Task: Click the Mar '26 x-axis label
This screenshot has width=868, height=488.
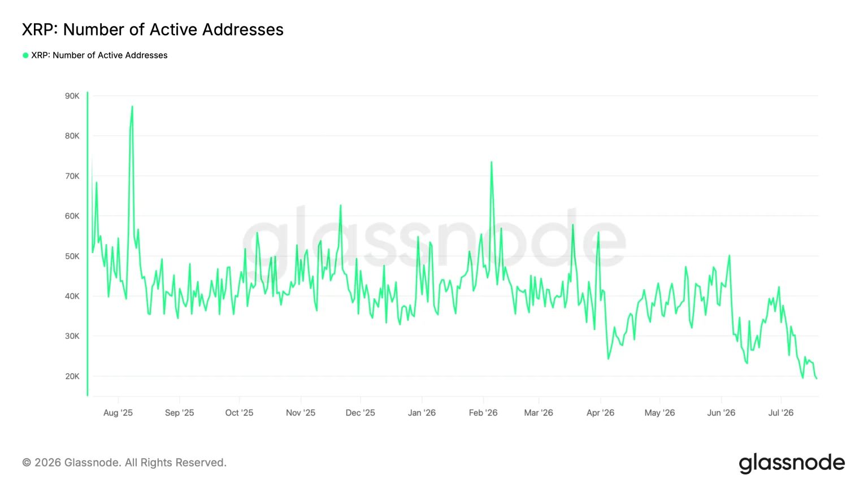Action: 539,413
